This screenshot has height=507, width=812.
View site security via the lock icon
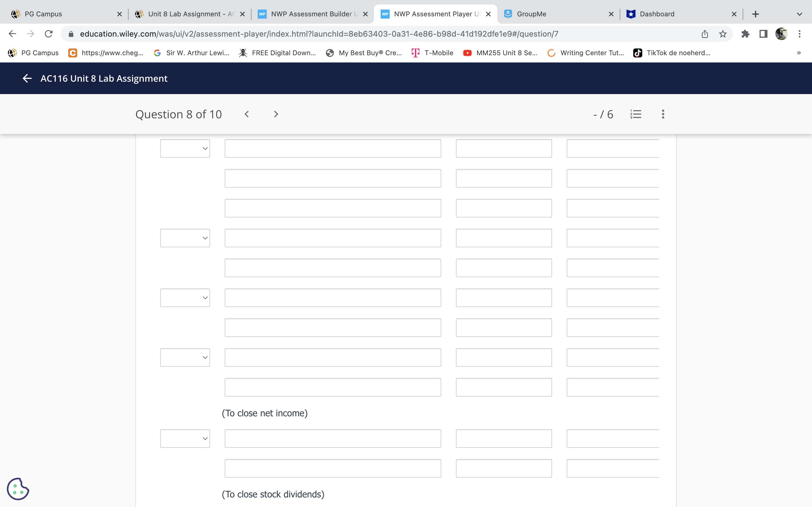pyautogui.click(x=70, y=34)
